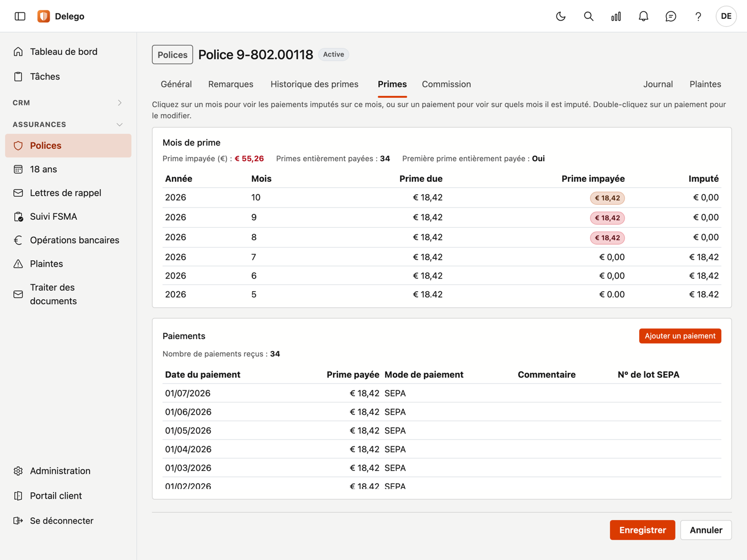Click the Annuler button
Image resolution: width=747 pixels, height=560 pixels.
(x=706, y=530)
